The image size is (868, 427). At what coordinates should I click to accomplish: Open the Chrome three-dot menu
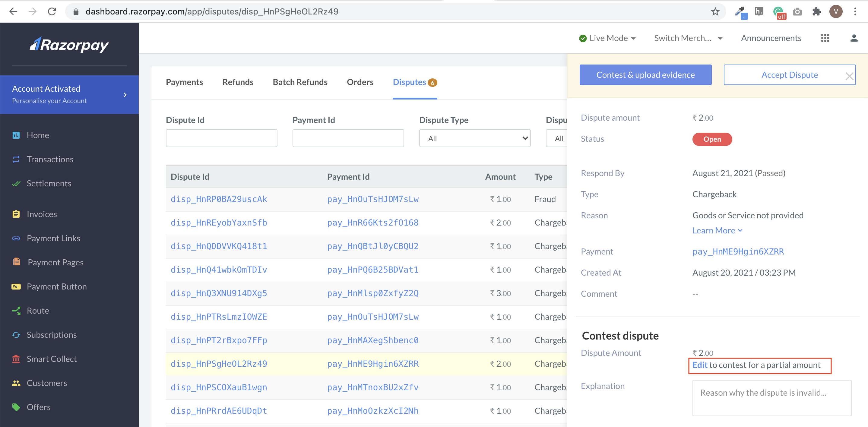coord(855,12)
